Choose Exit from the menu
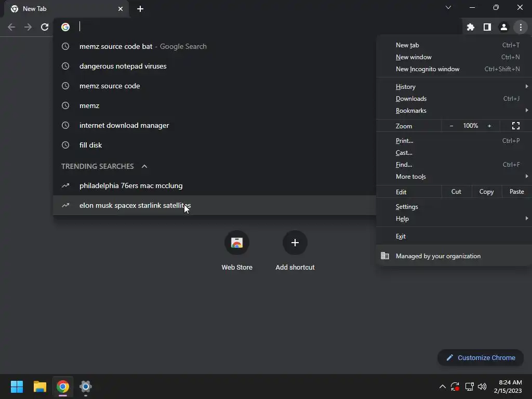The image size is (532, 399). click(x=454, y=236)
